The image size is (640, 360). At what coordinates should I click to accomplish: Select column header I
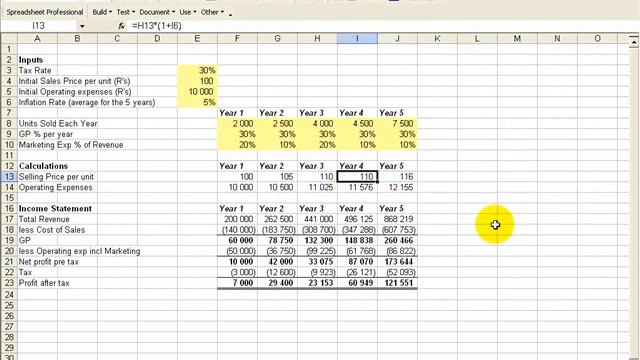coord(357,38)
